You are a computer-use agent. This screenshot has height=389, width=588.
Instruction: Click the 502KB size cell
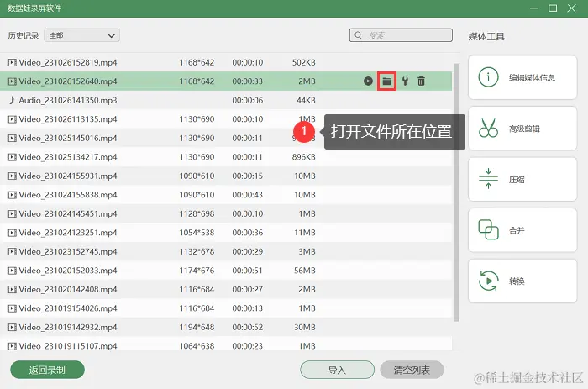tap(304, 62)
